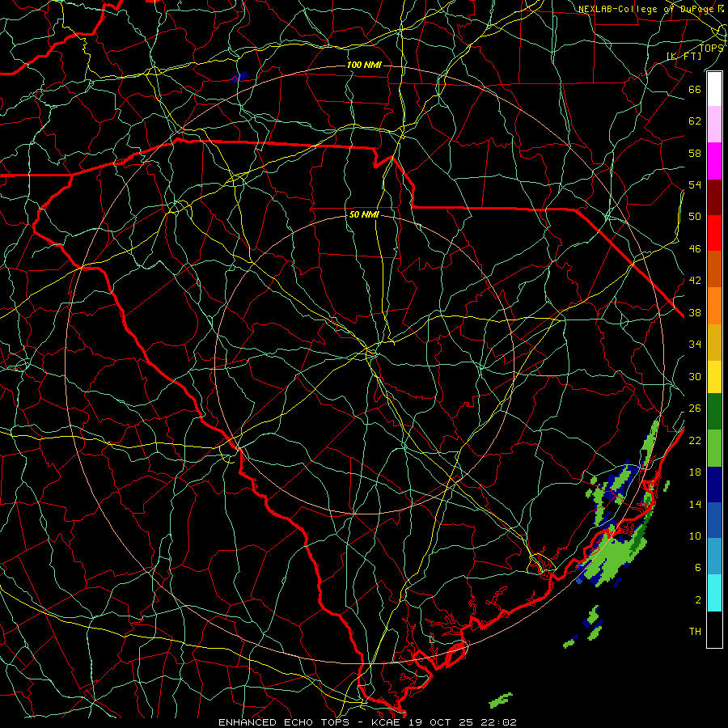This screenshot has width=728, height=728.
Task: Select the dark red (maroon) legend swatch
Action: [x=714, y=197]
